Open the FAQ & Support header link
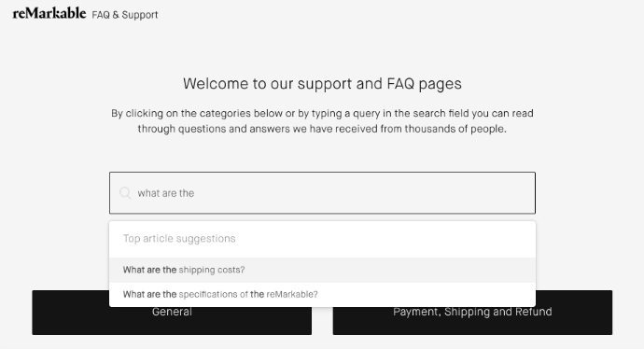This screenshot has width=644, height=349. coord(125,15)
